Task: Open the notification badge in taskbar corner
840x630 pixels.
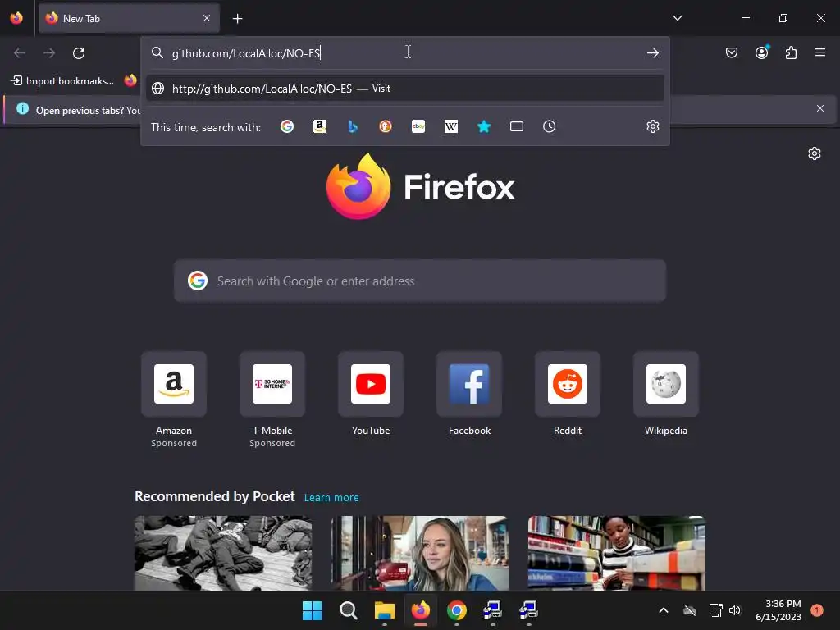Action: (x=816, y=610)
